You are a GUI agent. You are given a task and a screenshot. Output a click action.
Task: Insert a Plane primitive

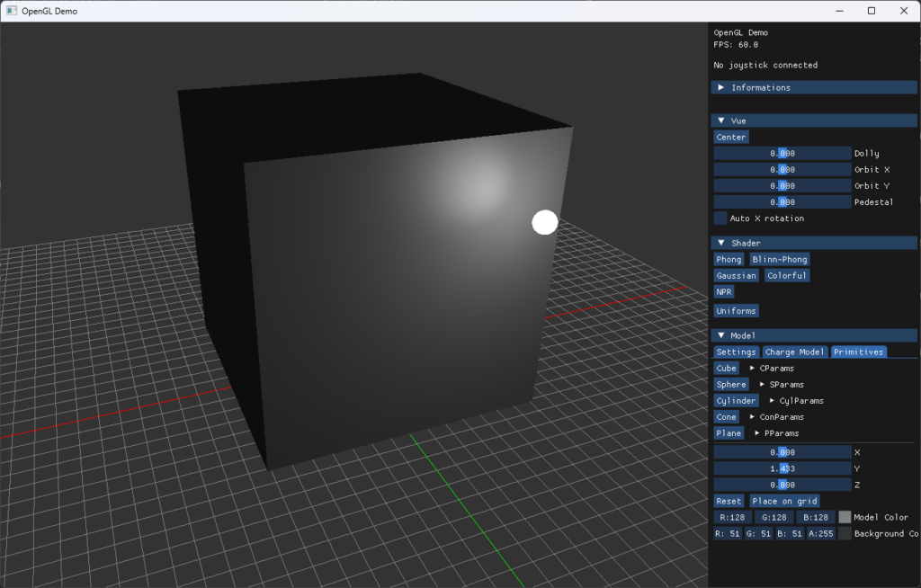(729, 433)
